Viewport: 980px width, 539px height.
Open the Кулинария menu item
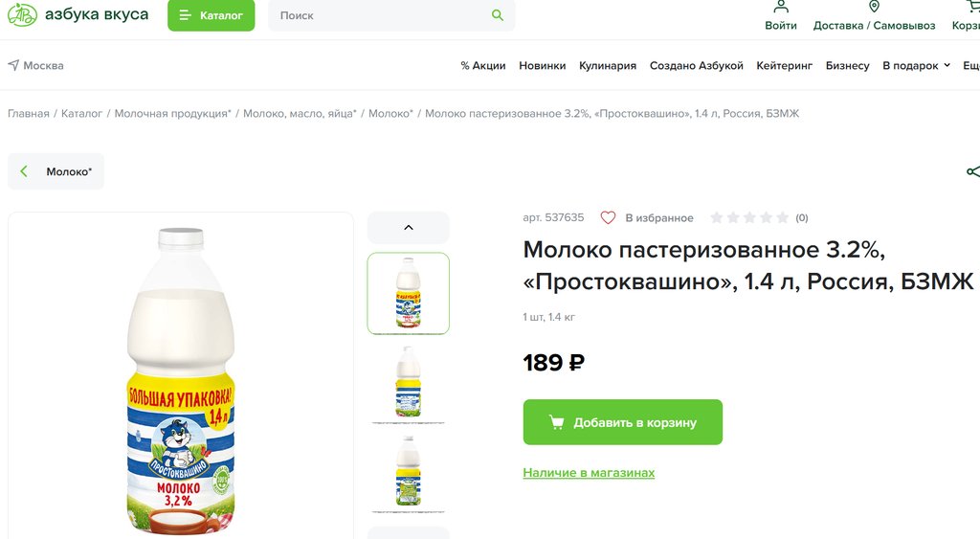pos(608,66)
